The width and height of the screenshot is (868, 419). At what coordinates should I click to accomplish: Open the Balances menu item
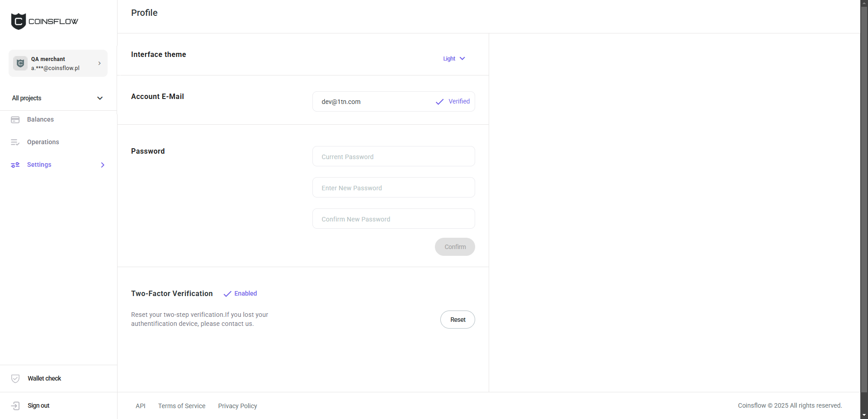40,120
